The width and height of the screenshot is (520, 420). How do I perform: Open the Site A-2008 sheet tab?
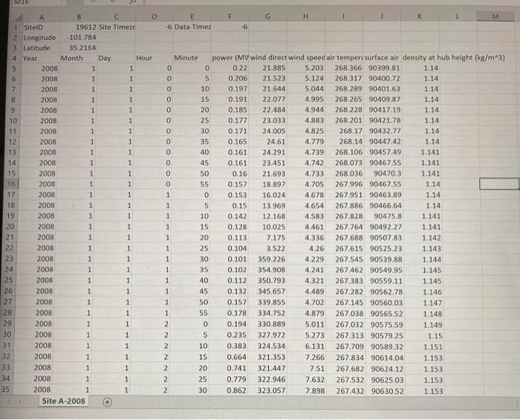tap(64, 401)
